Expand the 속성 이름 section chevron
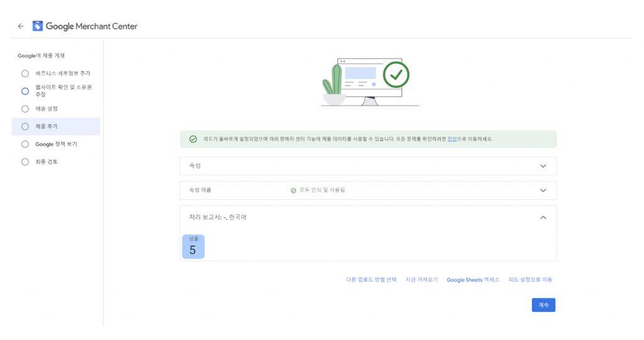 pyautogui.click(x=543, y=190)
